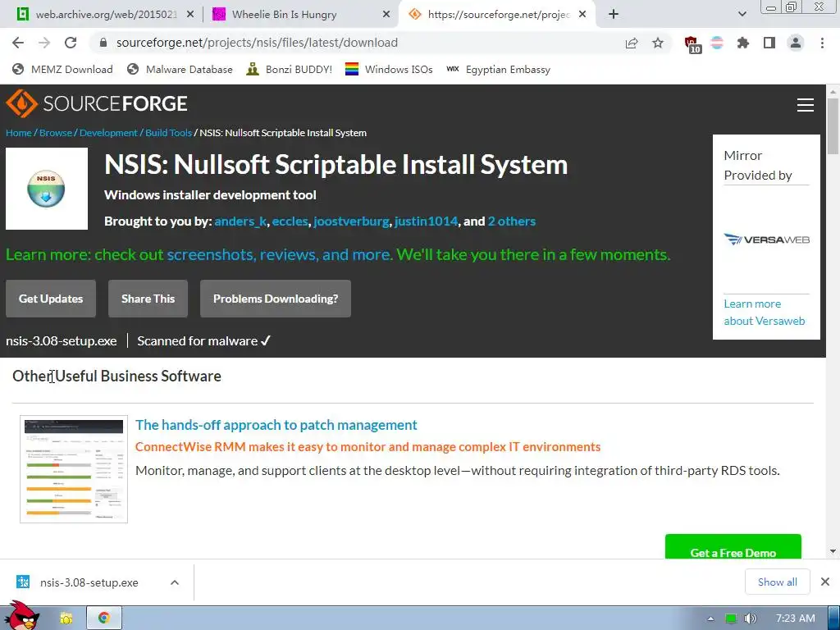Go back to the previous page
This screenshot has height=630, width=840.
[18, 43]
